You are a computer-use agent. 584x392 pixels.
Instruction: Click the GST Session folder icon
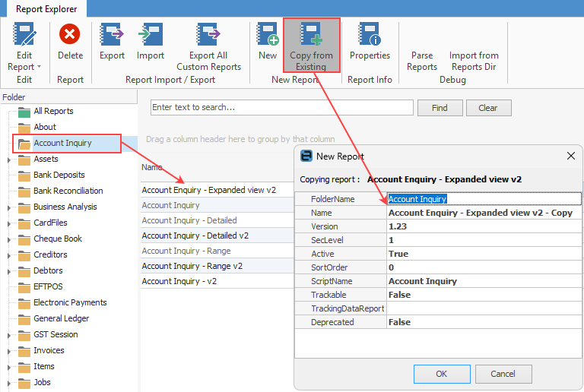click(x=24, y=335)
